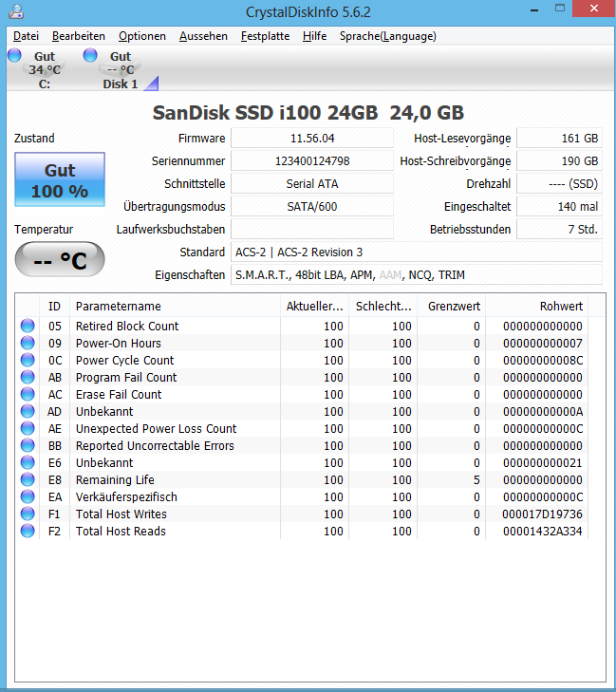Click the Grenzwert value 5 for Remaining Life
This screenshot has height=692, width=616.
pos(476,479)
